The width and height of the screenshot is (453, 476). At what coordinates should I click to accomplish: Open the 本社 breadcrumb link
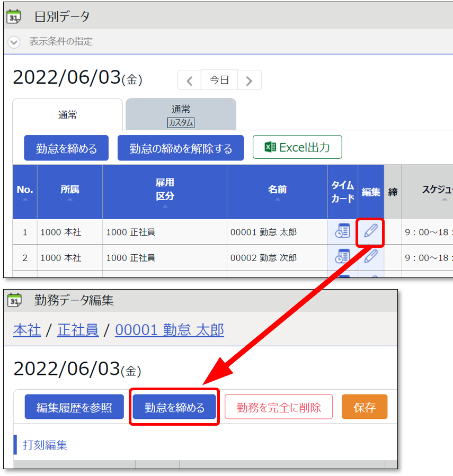27,330
